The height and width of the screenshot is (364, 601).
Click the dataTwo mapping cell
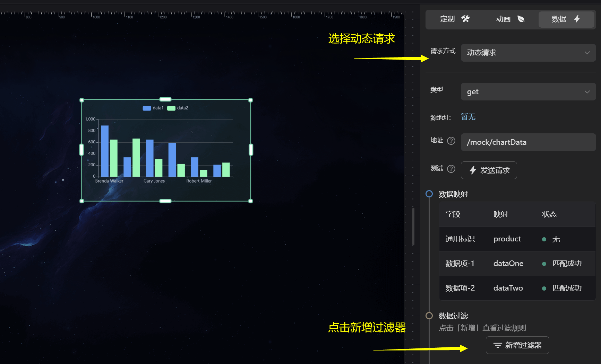coord(508,288)
